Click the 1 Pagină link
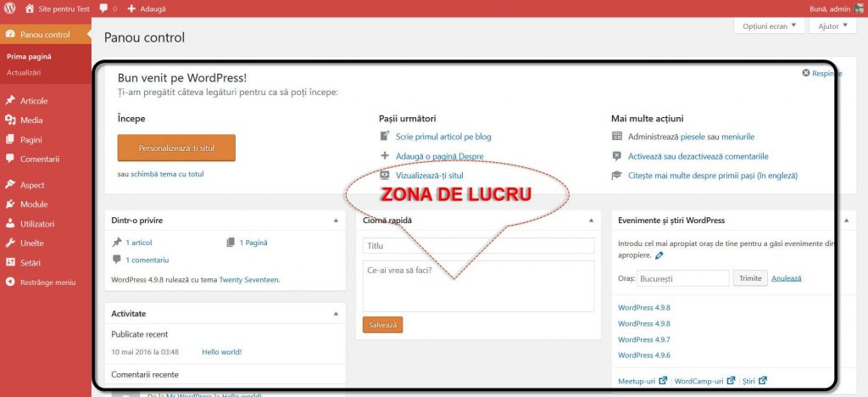 click(x=253, y=243)
